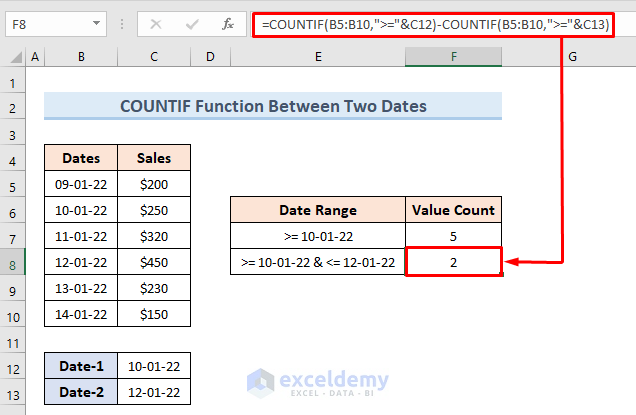Select column E header

pos(317,58)
